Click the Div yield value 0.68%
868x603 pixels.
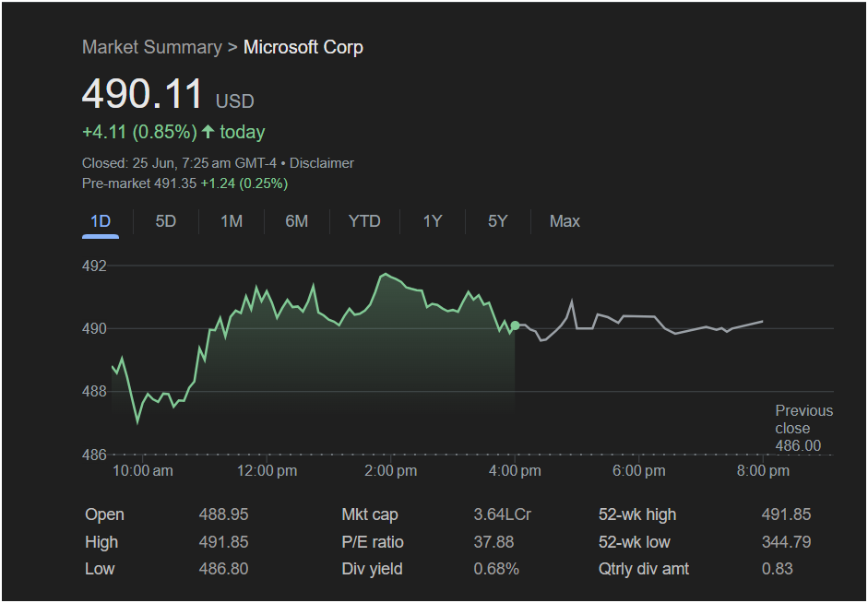pyautogui.click(x=496, y=569)
